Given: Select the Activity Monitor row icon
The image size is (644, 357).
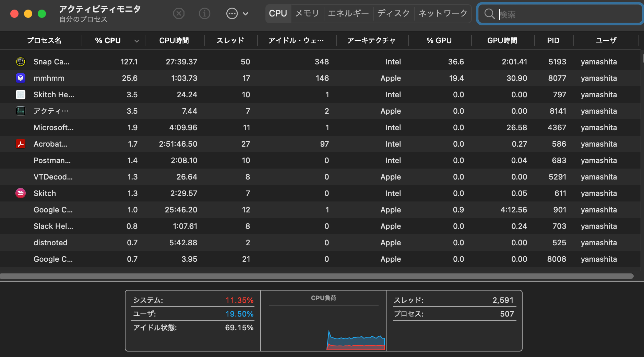Looking at the screenshot, I should pos(21,111).
